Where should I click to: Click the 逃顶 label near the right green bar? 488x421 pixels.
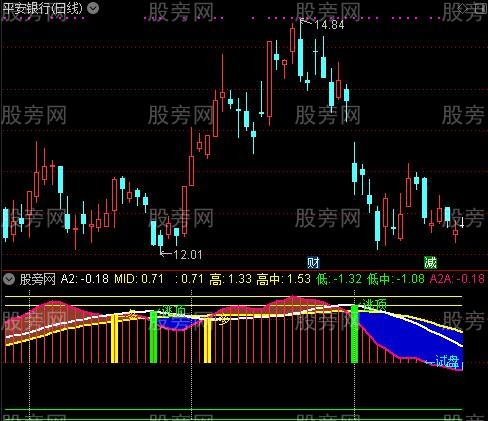[x=375, y=304]
